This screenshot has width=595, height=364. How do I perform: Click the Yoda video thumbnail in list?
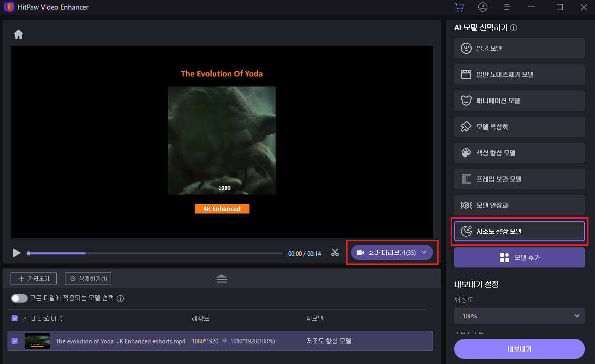point(37,341)
